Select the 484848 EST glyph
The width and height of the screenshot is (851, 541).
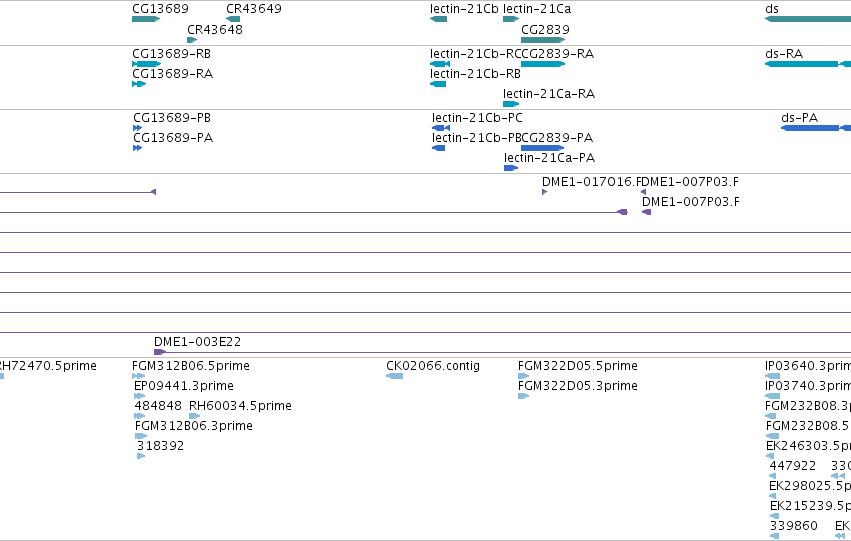pyautogui.click(x=139, y=416)
